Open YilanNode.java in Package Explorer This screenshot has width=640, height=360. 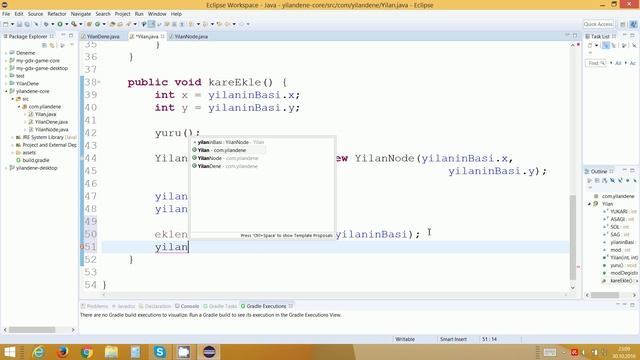point(51,129)
